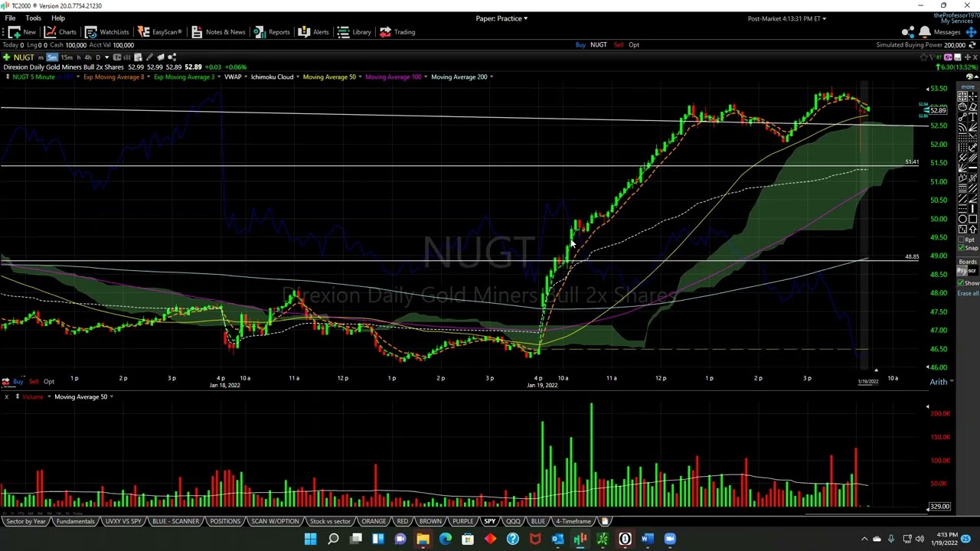Switch chart to h hourly timeframe
This screenshot has width=980, height=551.
point(79,57)
